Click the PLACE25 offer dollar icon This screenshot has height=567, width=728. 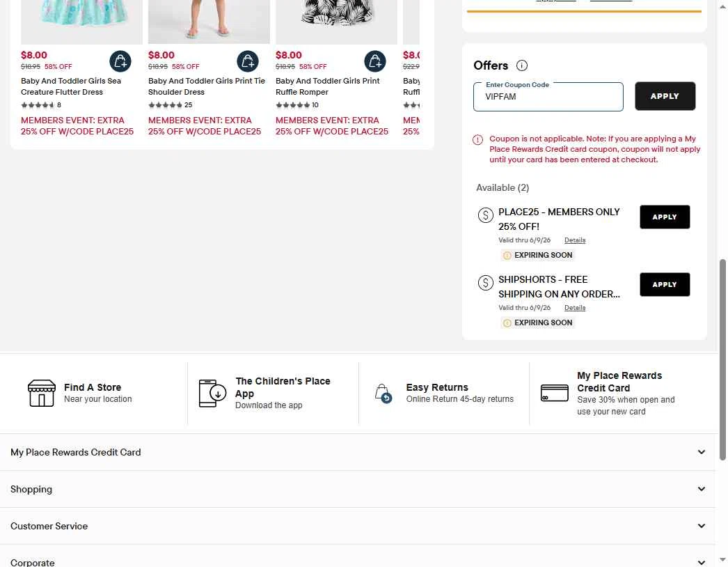[486, 215]
